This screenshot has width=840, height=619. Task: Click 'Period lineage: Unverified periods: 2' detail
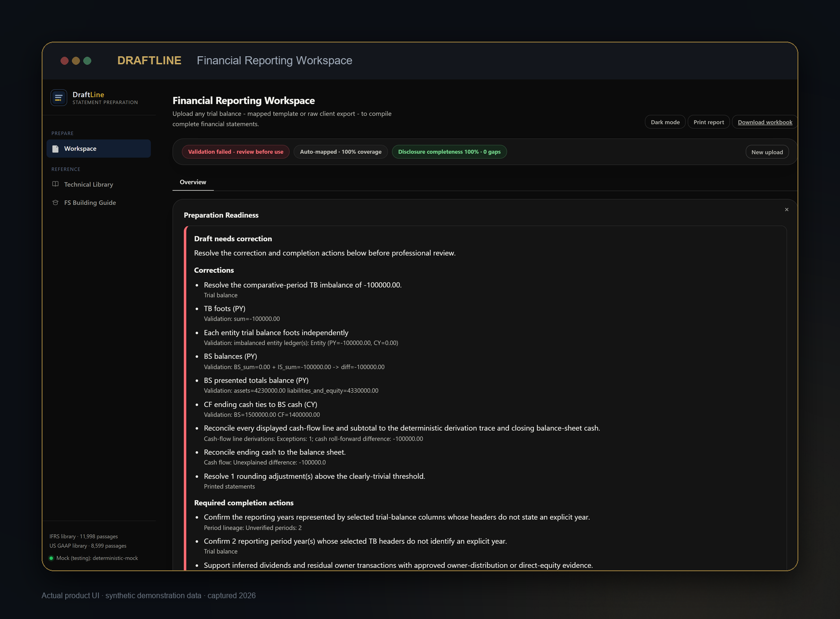click(253, 528)
